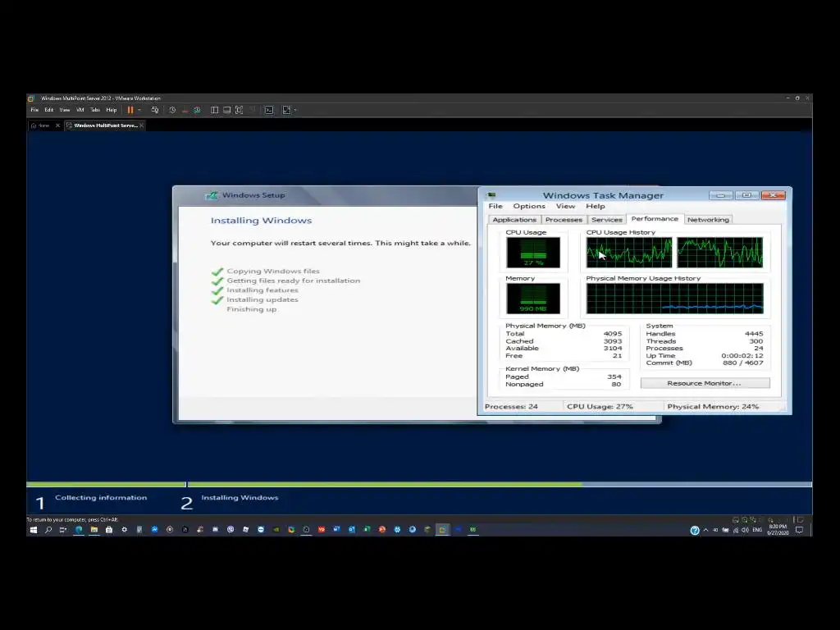Viewport: 840px width, 630px height.
Task: Click the Physical Memory Usage History graph
Action: pyautogui.click(x=674, y=299)
